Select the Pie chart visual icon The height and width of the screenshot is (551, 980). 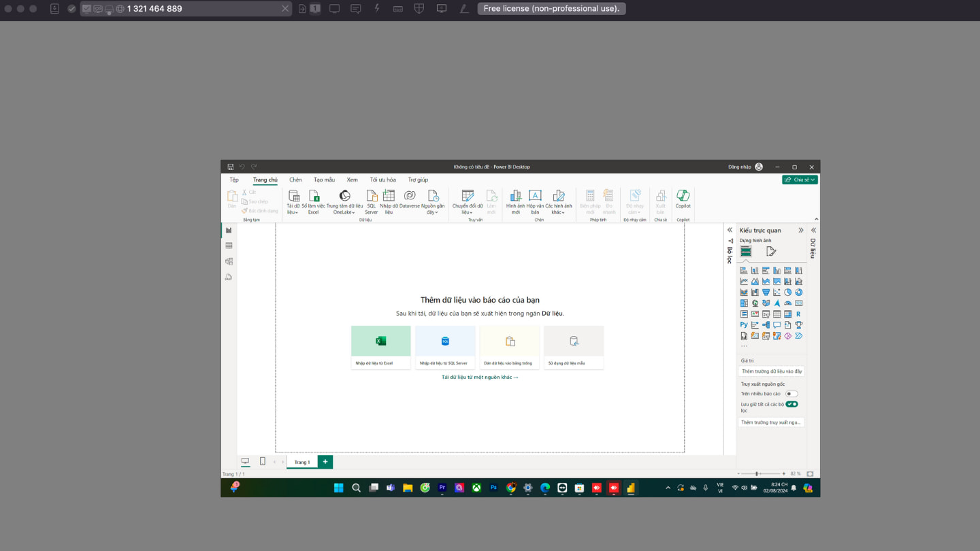pos(787,292)
